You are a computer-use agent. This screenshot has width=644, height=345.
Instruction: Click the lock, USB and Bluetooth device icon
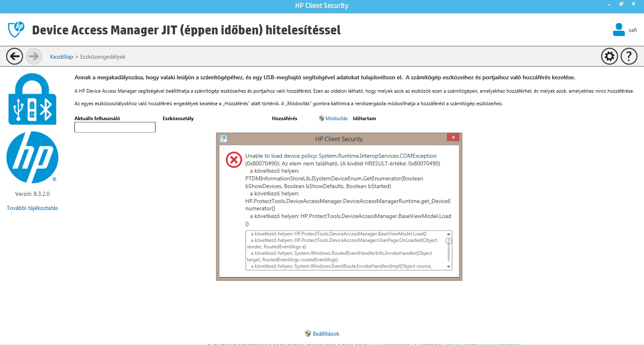point(32,99)
